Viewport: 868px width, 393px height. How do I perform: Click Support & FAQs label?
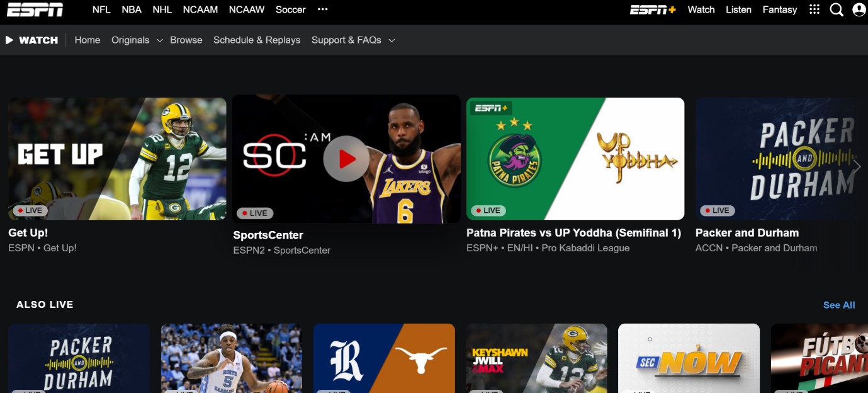coord(346,40)
